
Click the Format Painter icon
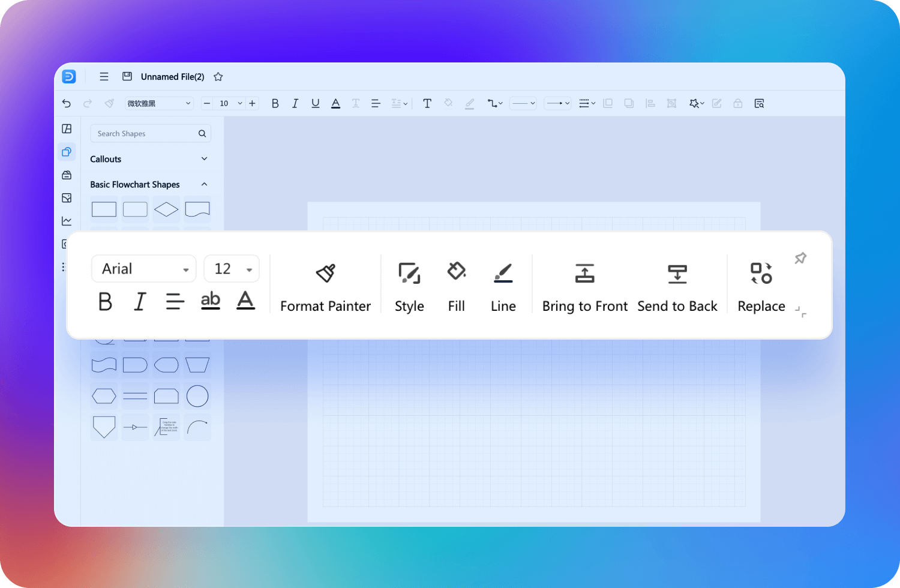[x=326, y=273]
